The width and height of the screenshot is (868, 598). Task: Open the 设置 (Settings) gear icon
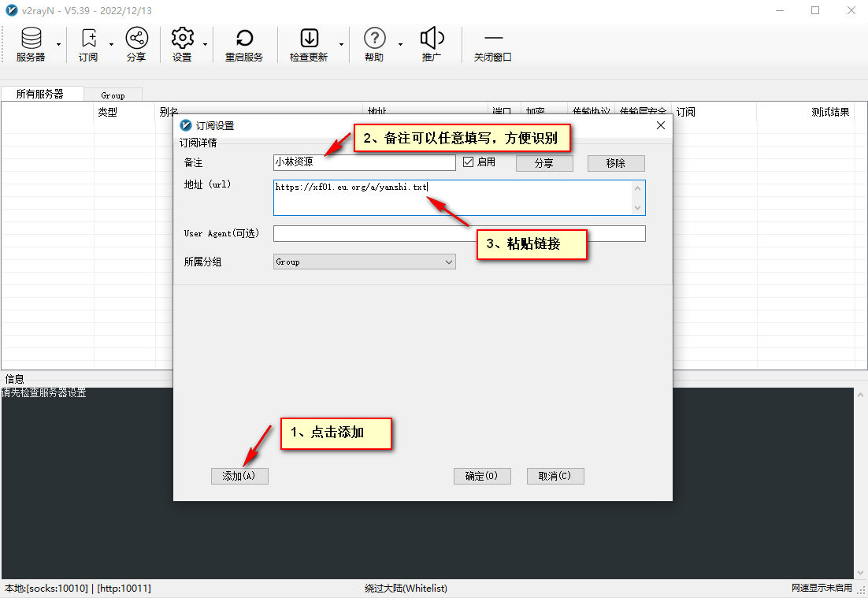pyautogui.click(x=182, y=44)
